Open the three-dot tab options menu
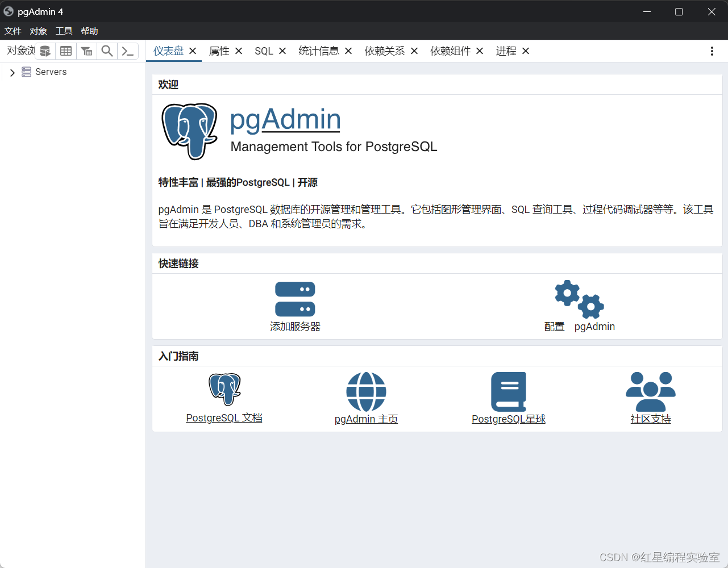This screenshot has width=728, height=568. [712, 51]
